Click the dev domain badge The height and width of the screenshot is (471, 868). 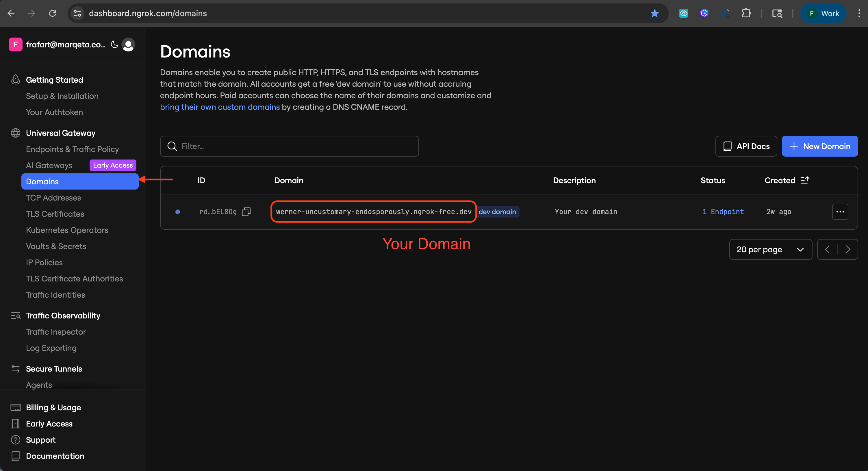point(497,212)
